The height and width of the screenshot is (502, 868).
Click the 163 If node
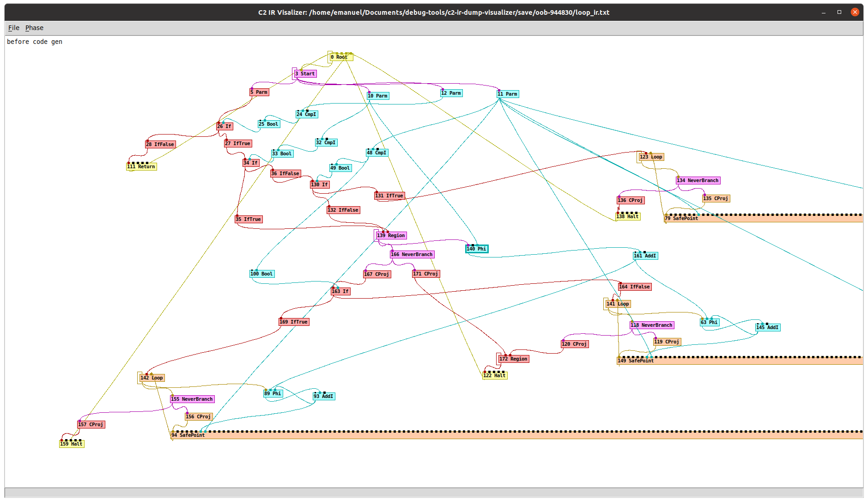[x=340, y=292]
